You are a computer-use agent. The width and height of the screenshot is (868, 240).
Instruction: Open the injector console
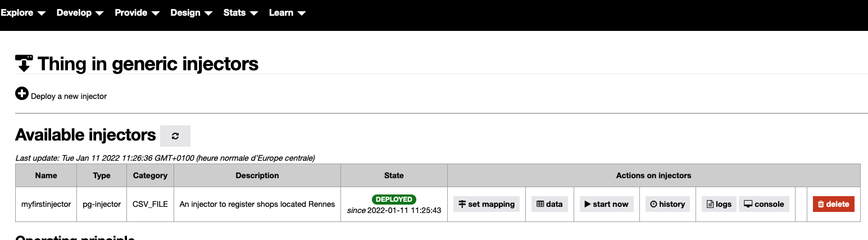pyautogui.click(x=764, y=204)
